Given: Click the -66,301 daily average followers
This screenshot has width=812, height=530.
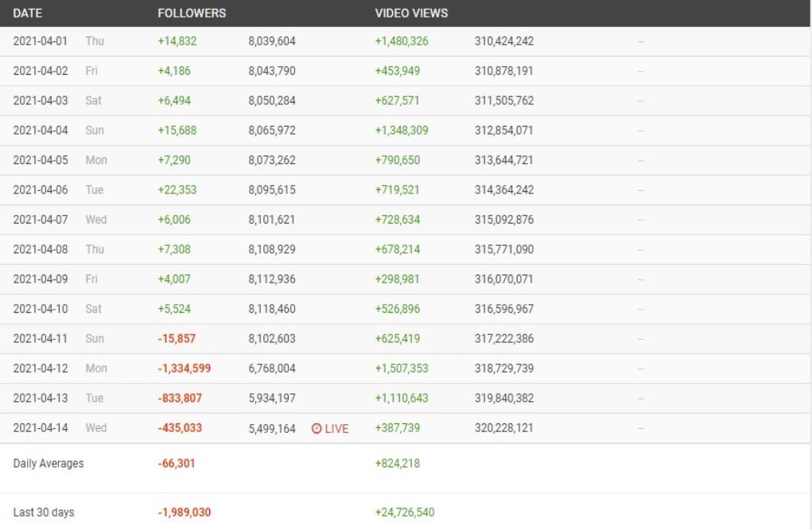Looking at the screenshot, I should click(x=177, y=463).
